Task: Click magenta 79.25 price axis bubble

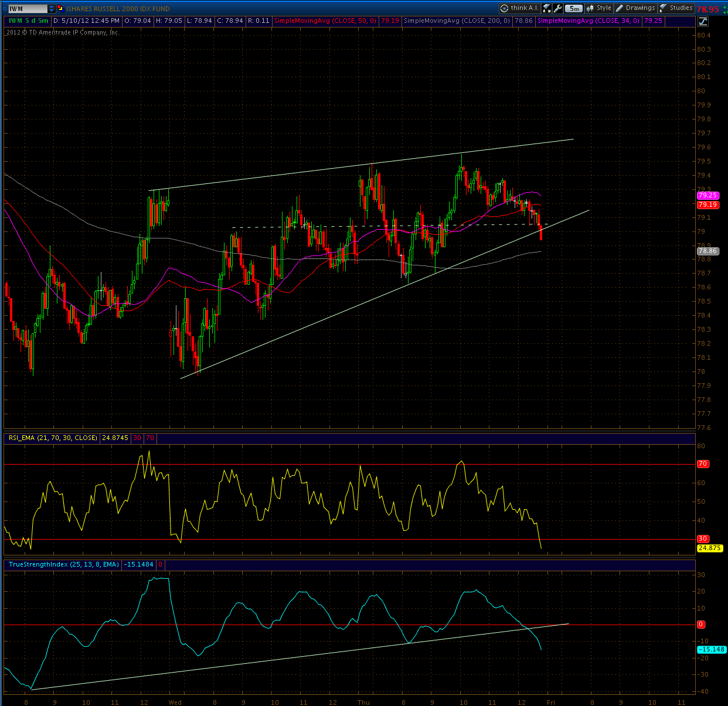Action: [708, 196]
